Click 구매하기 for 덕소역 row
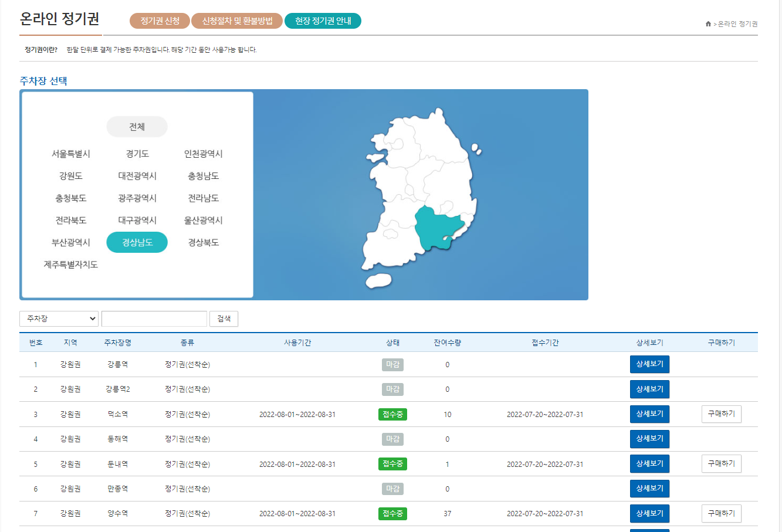Image resolution: width=782 pixels, height=532 pixels. [x=722, y=414]
